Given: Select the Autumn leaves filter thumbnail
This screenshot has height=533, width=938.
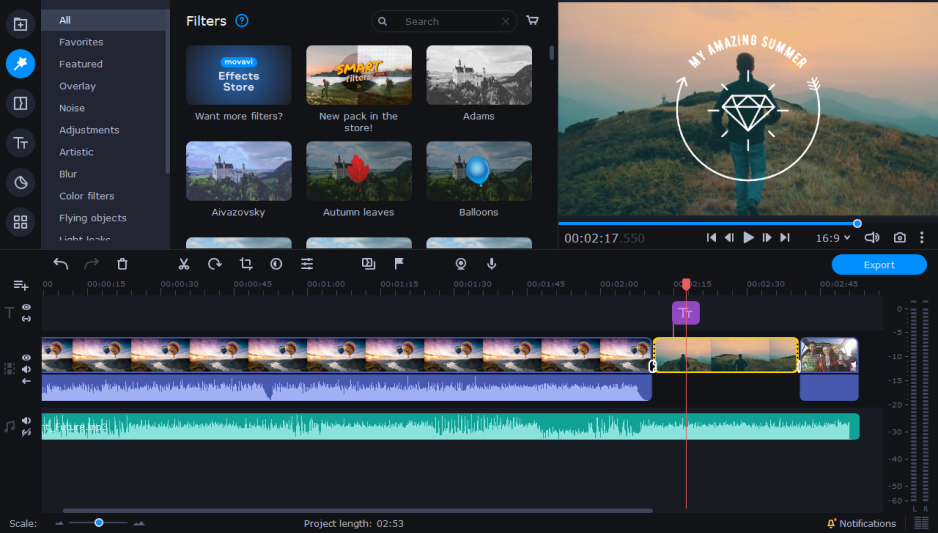Looking at the screenshot, I should click(x=359, y=171).
